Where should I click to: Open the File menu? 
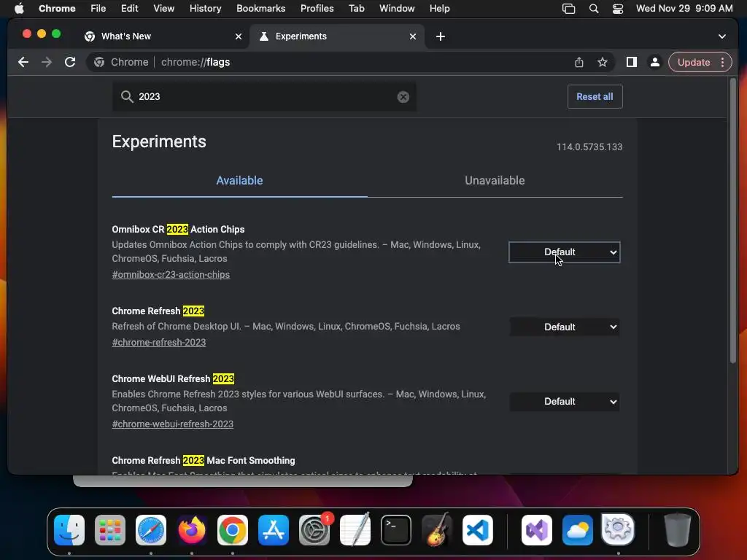tap(98, 9)
